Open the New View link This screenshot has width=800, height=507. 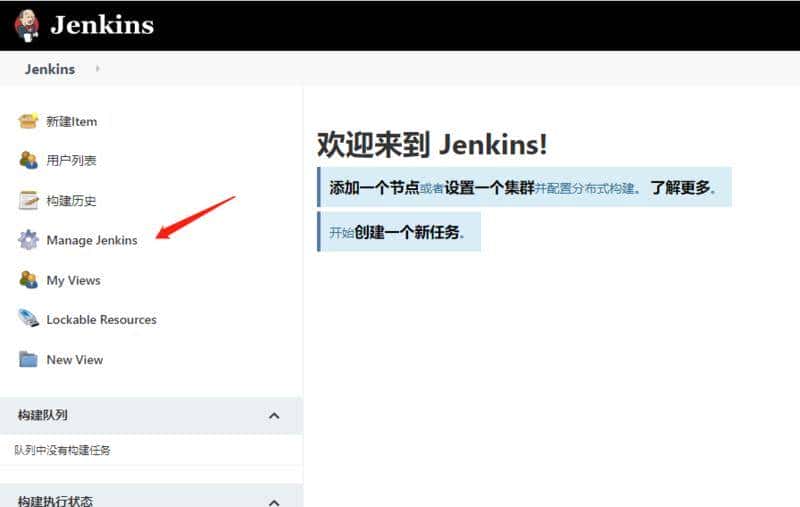74,360
